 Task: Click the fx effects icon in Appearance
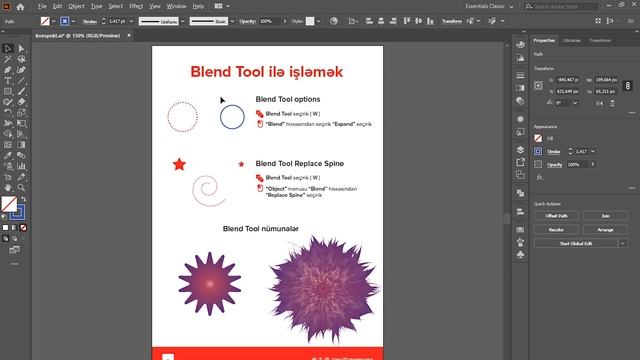click(x=540, y=178)
